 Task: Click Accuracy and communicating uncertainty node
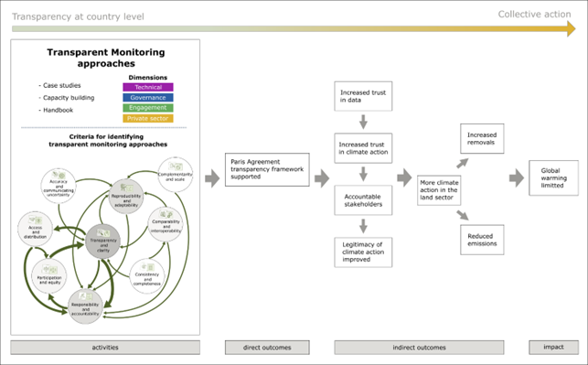click(x=59, y=186)
